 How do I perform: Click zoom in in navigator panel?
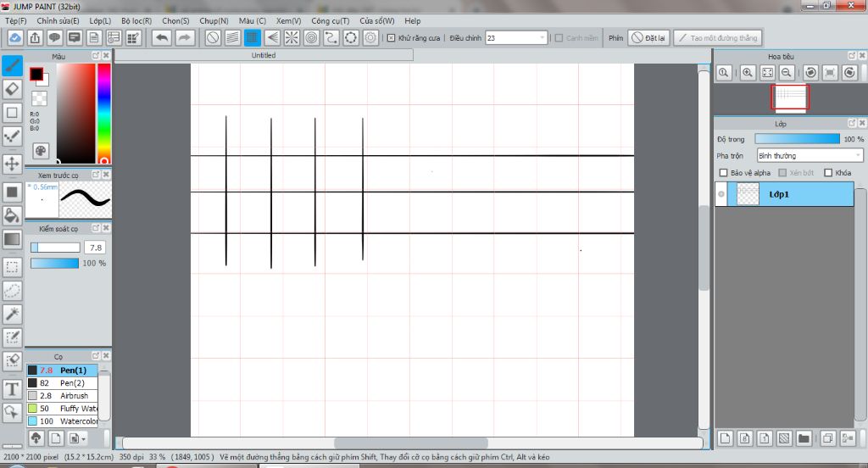click(748, 73)
